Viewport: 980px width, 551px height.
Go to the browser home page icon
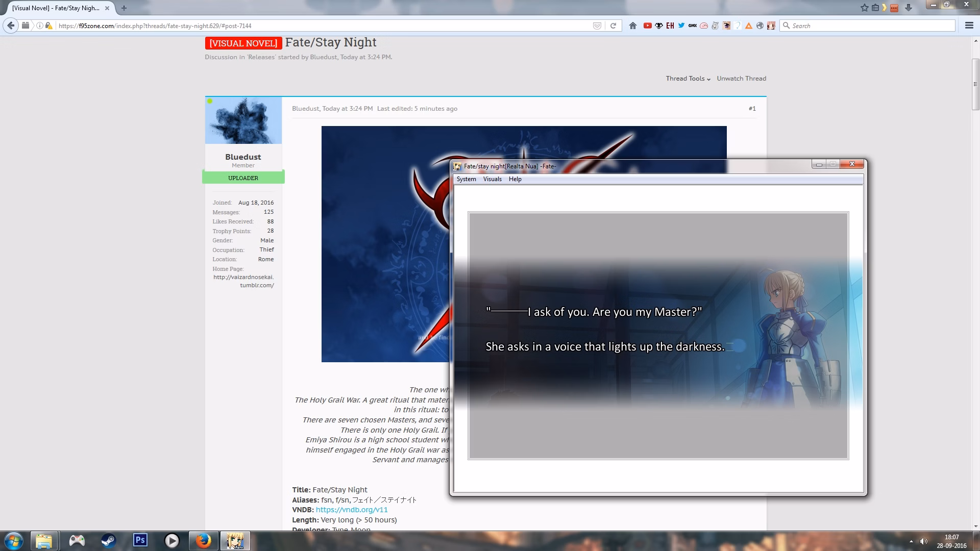point(633,26)
